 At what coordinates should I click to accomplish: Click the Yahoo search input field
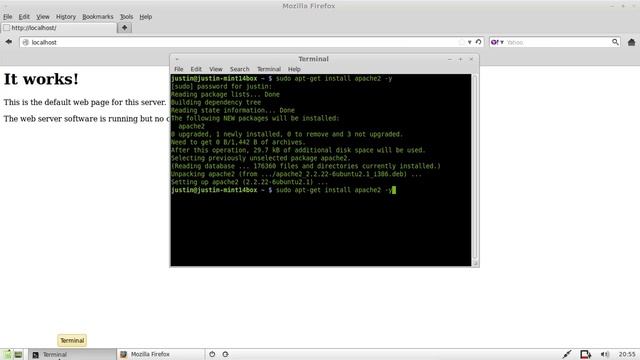point(557,42)
